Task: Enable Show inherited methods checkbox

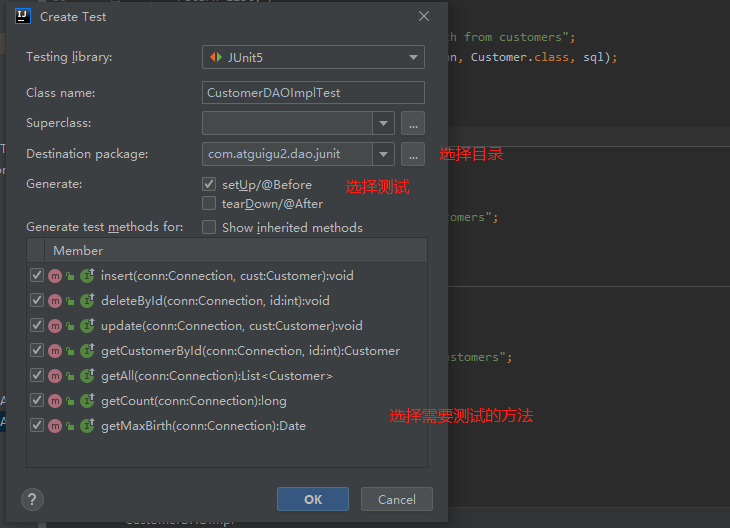Action: (209, 227)
